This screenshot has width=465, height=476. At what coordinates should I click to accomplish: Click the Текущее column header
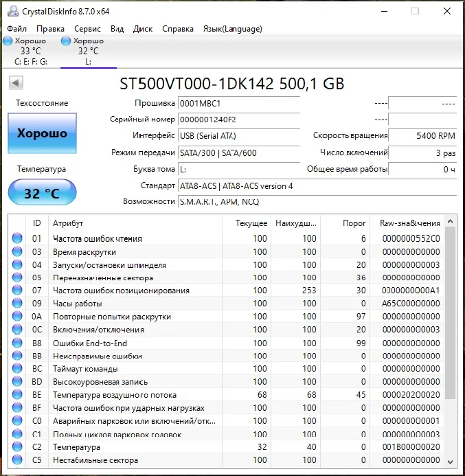(x=247, y=223)
